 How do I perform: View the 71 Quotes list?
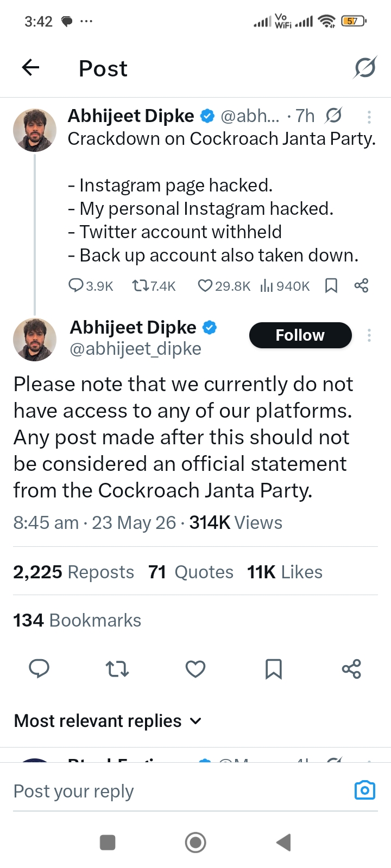pyautogui.click(x=191, y=572)
